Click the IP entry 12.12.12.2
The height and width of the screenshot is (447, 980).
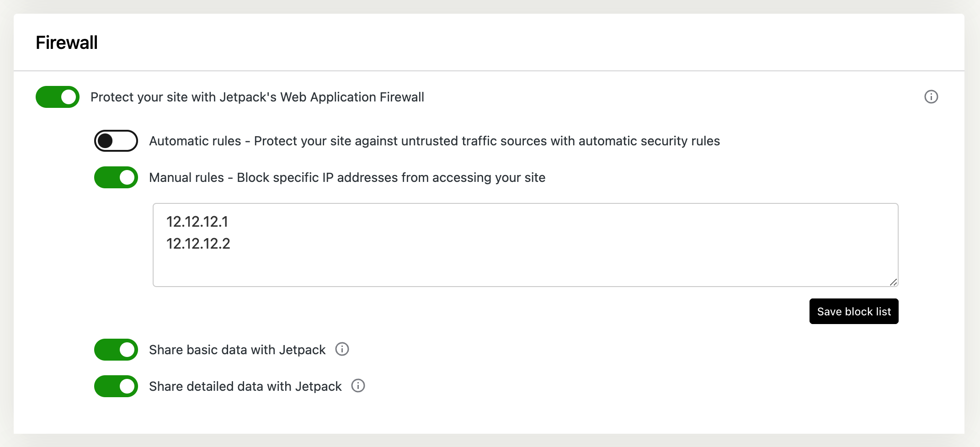pos(198,244)
